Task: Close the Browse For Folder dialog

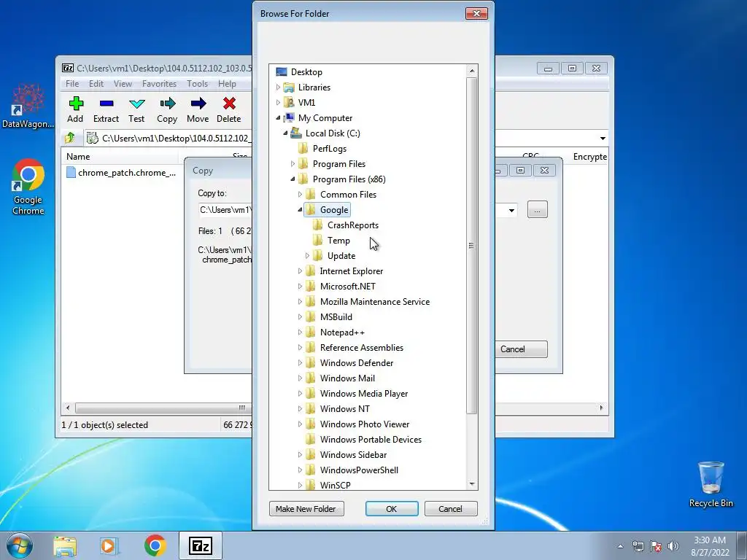Action: [x=476, y=13]
